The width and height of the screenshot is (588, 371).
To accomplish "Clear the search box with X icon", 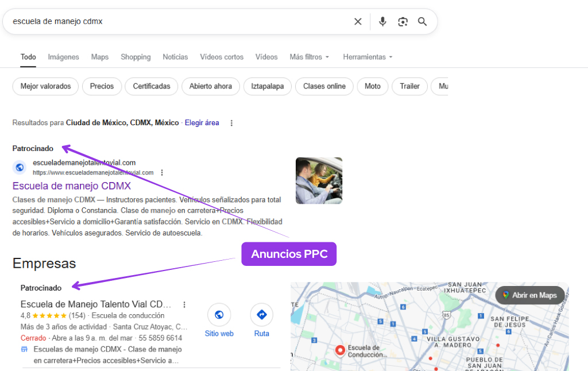I will [358, 22].
